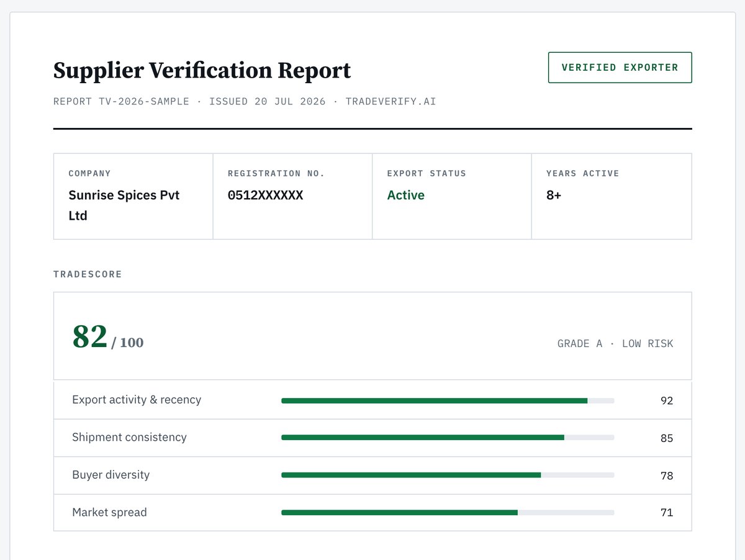Select the 8+ years active value
Screen dimensions: 745x560
tap(554, 195)
